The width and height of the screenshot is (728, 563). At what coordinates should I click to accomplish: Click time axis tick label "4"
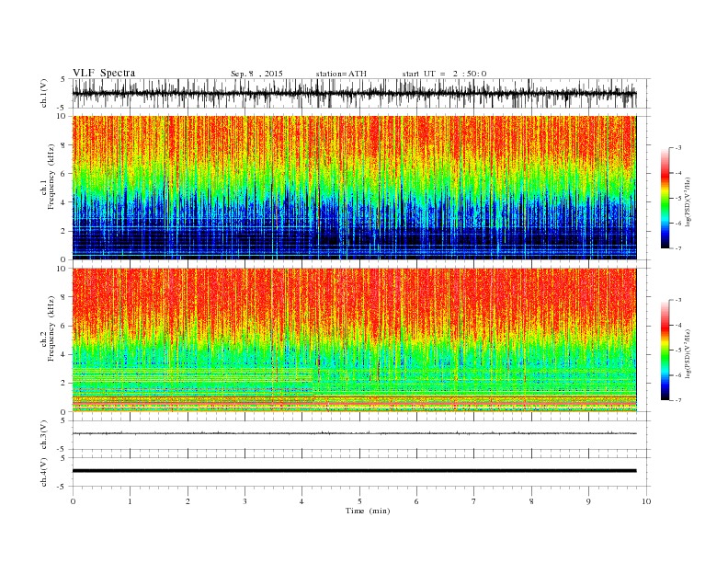coord(302,501)
